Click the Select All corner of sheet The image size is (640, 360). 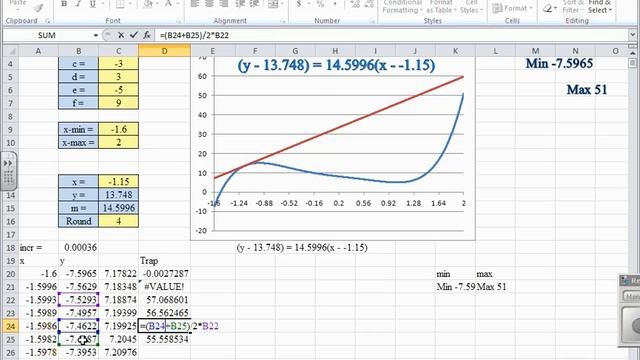[11, 51]
